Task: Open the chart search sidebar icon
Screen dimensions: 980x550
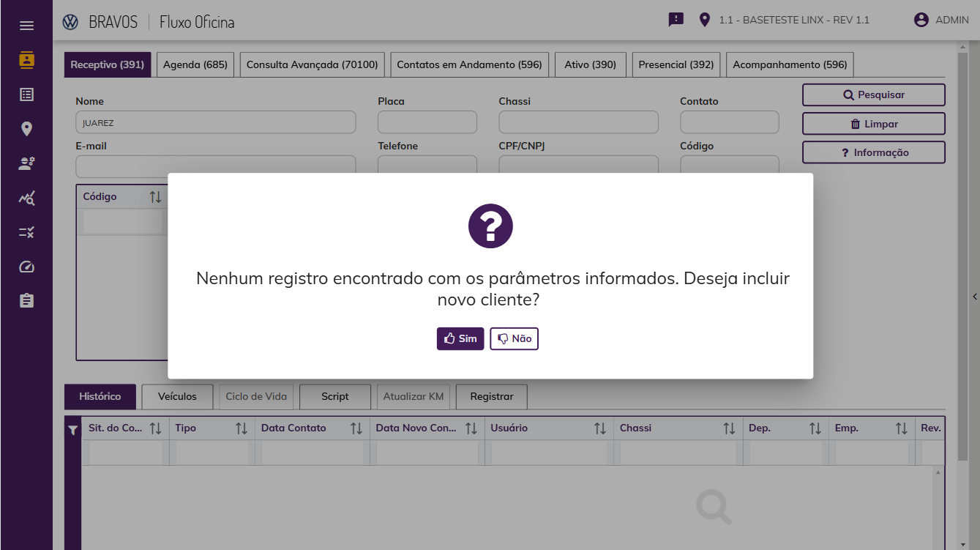Action: click(x=26, y=198)
